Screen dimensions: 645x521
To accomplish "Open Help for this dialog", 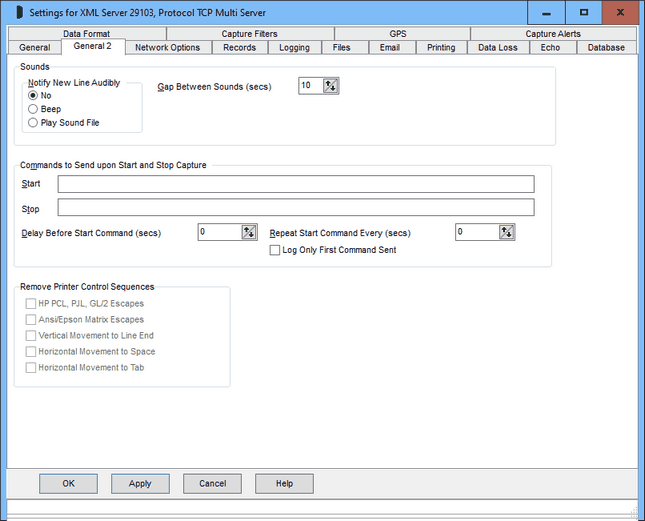I will pyautogui.click(x=284, y=483).
